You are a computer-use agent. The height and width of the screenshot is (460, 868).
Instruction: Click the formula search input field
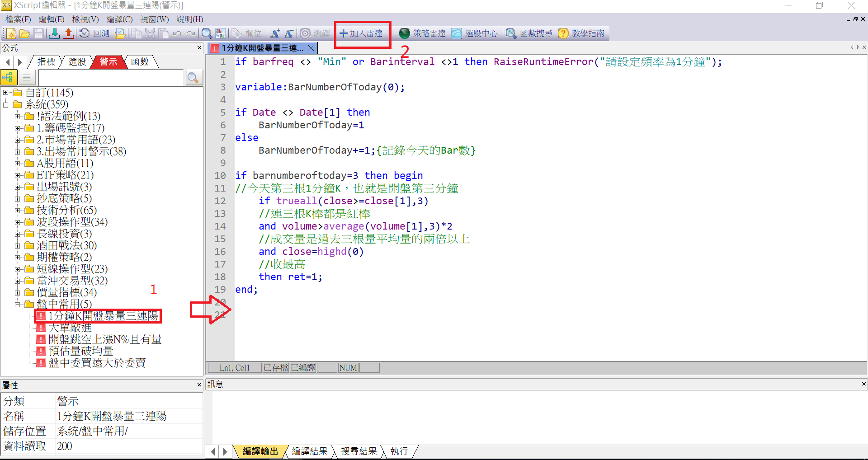[111, 78]
